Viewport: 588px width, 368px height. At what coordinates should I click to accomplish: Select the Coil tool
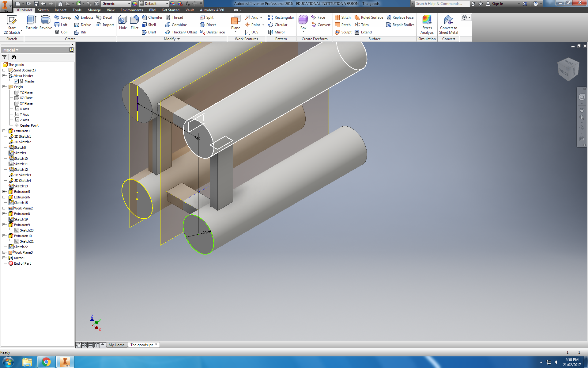(61, 32)
